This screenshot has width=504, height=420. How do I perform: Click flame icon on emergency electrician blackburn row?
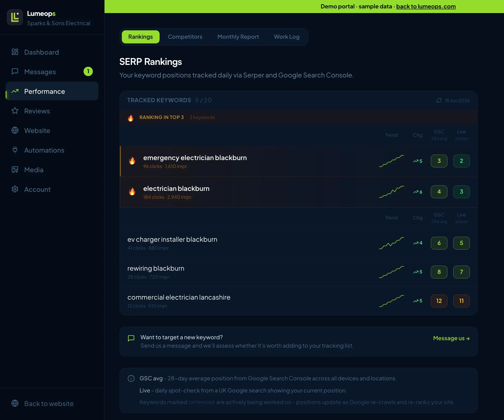click(132, 161)
